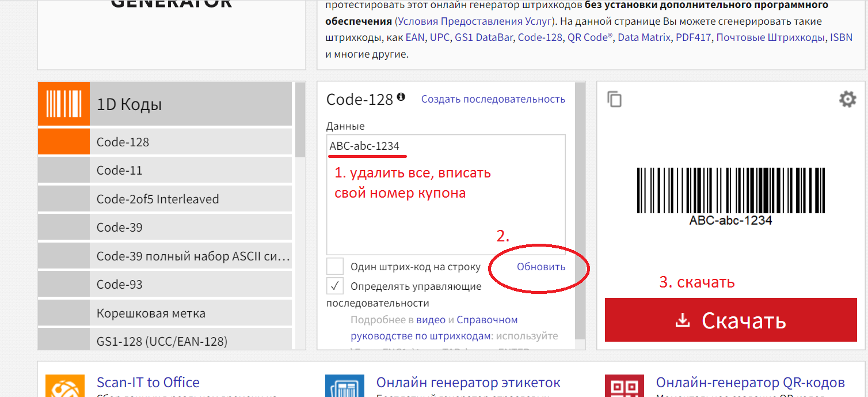This screenshot has height=397, width=868.
Task: Open the видео help link
Action: pyautogui.click(x=431, y=320)
